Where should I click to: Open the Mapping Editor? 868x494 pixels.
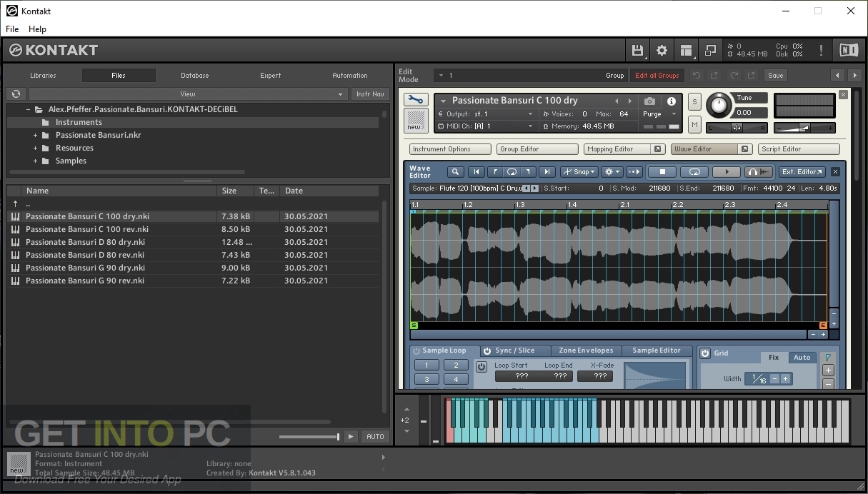click(619, 149)
